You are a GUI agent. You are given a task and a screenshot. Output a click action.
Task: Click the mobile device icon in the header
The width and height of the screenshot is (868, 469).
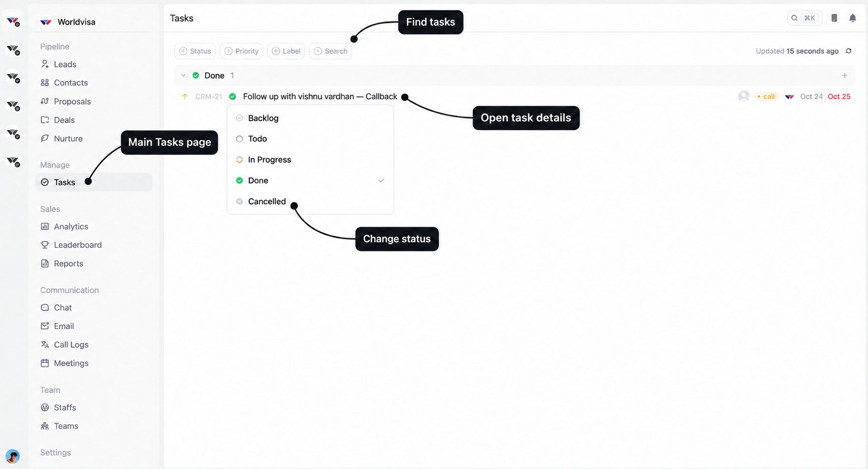point(834,18)
